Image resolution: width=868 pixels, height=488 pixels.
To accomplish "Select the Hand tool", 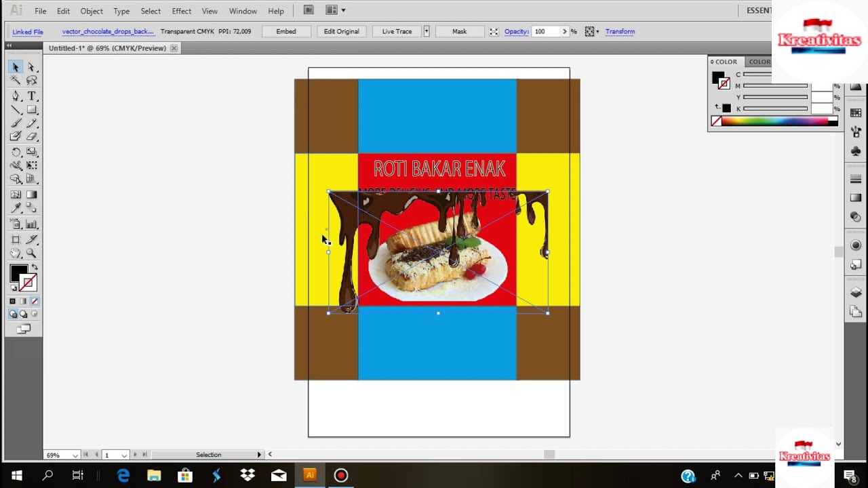I will click(16, 253).
